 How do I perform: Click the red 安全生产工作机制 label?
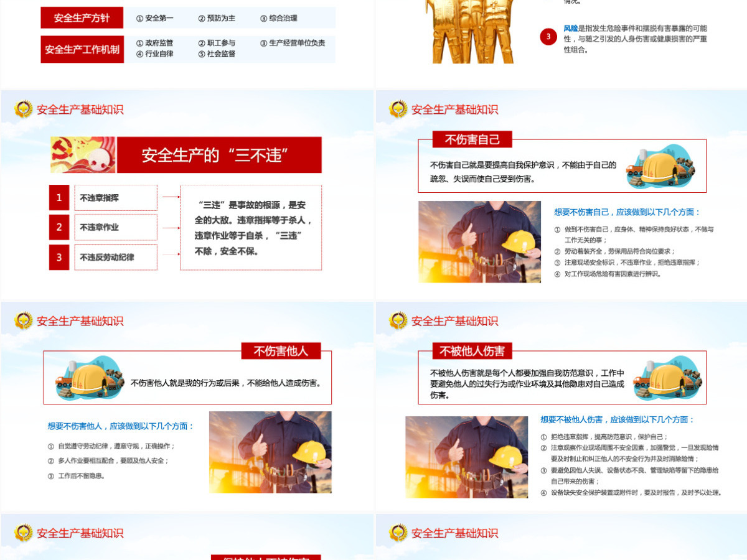(x=82, y=49)
